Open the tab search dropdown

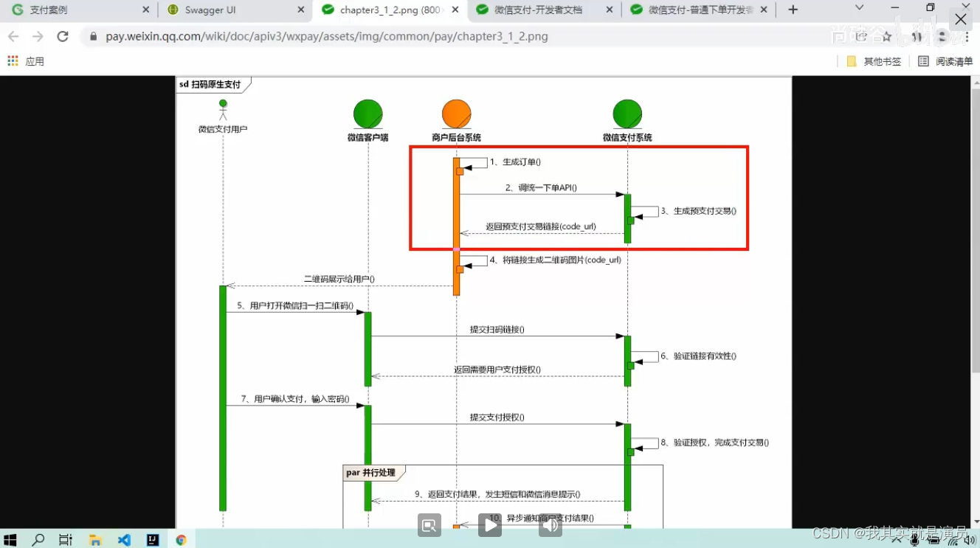pos(860,7)
